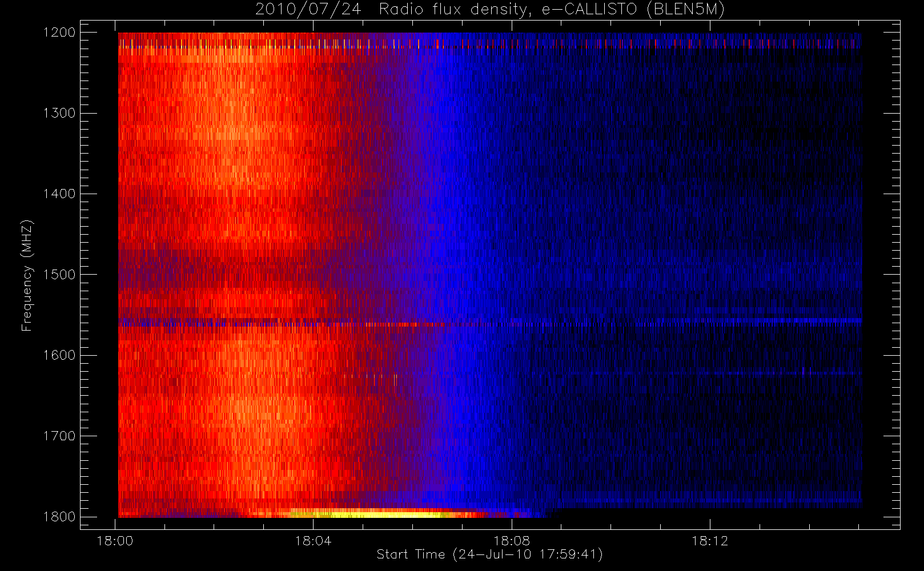924x571 pixels.
Task: Click the 1600 frequency tick label
Action: point(59,355)
